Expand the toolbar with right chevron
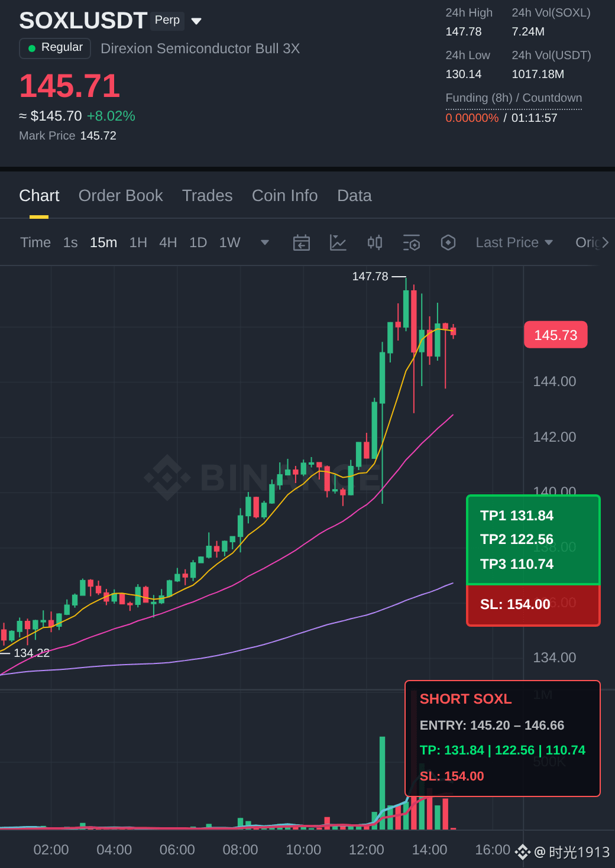The height and width of the screenshot is (868, 615). 605,242
